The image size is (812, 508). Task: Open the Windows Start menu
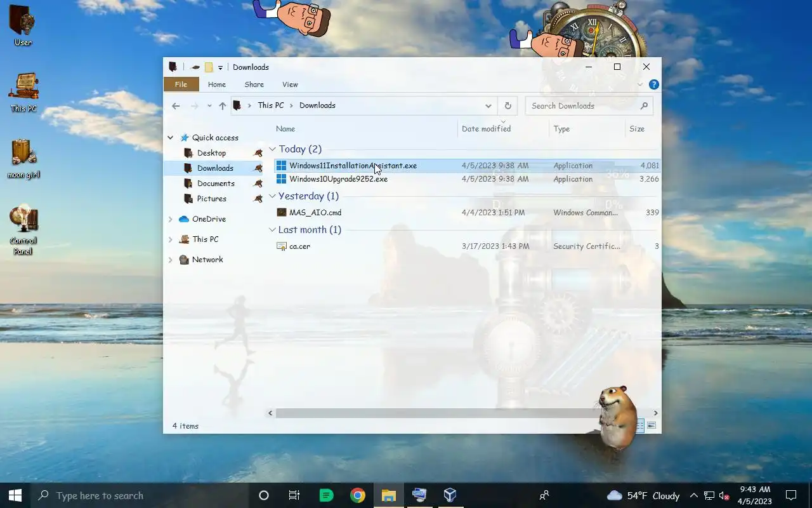tap(15, 495)
